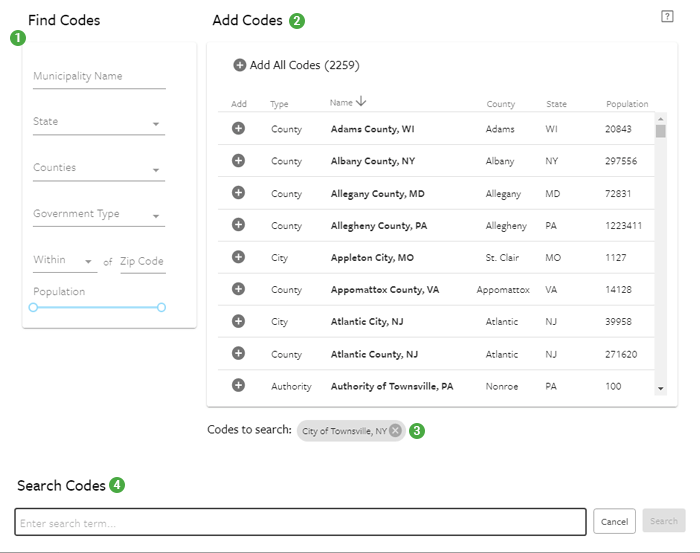Click right handle of Population slider
Viewport: 700px width, 553px height.
coord(162,308)
